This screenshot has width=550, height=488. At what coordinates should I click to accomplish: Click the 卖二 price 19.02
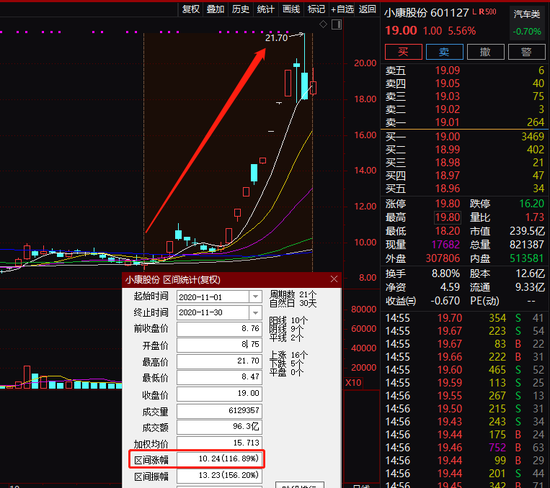[447, 109]
